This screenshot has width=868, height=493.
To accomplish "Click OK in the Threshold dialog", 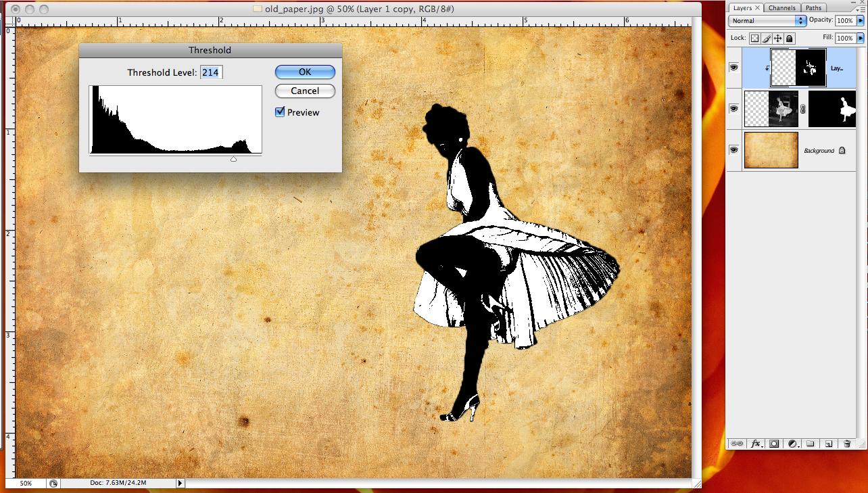I will coord(305,72).
